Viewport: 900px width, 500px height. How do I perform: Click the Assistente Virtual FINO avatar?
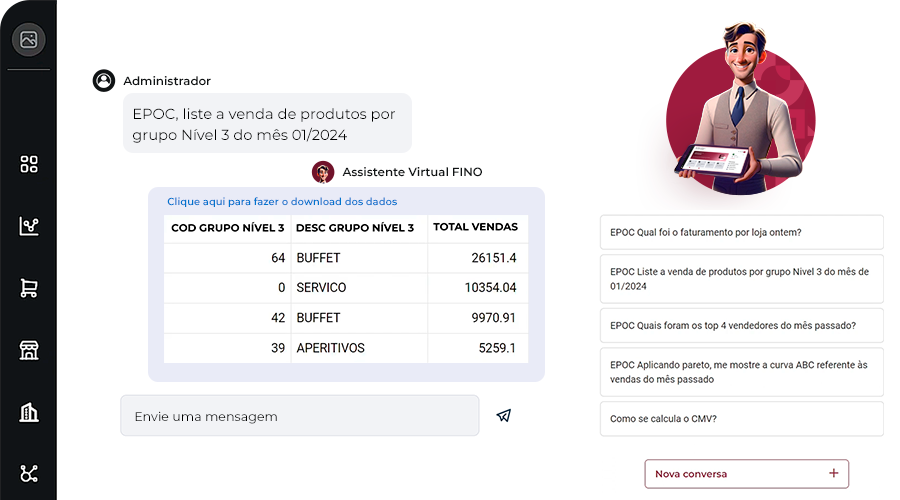click(323, 172)
